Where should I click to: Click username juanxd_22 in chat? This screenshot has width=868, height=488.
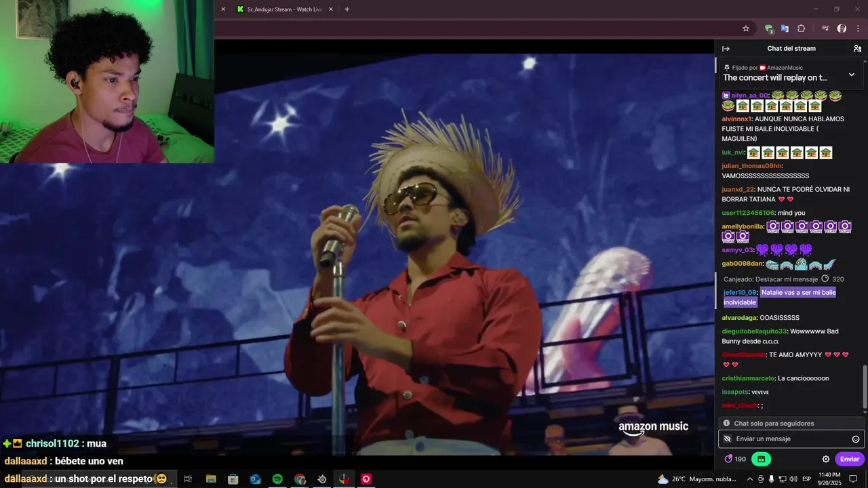pyautogui.click(x=738, y=189)
